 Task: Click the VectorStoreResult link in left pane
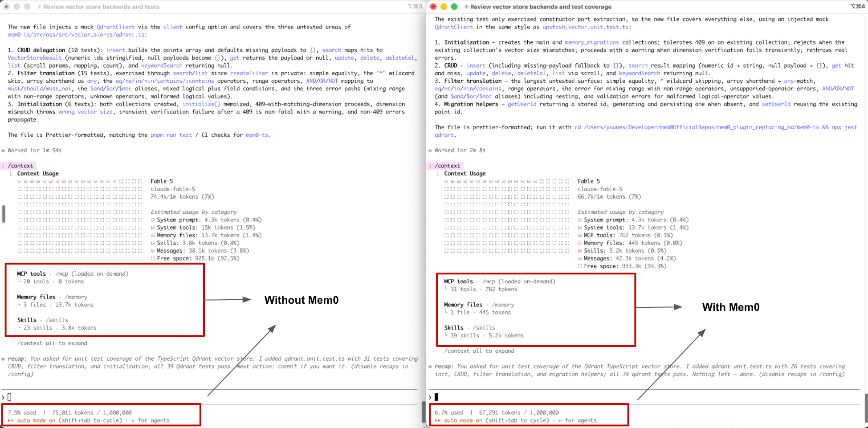[35, 58]
